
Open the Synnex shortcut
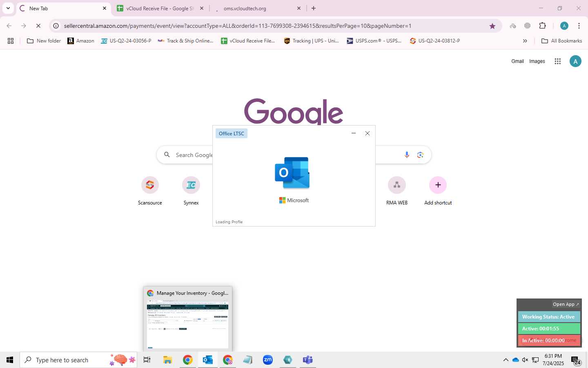pyautogui.click(x=191, y=191)
